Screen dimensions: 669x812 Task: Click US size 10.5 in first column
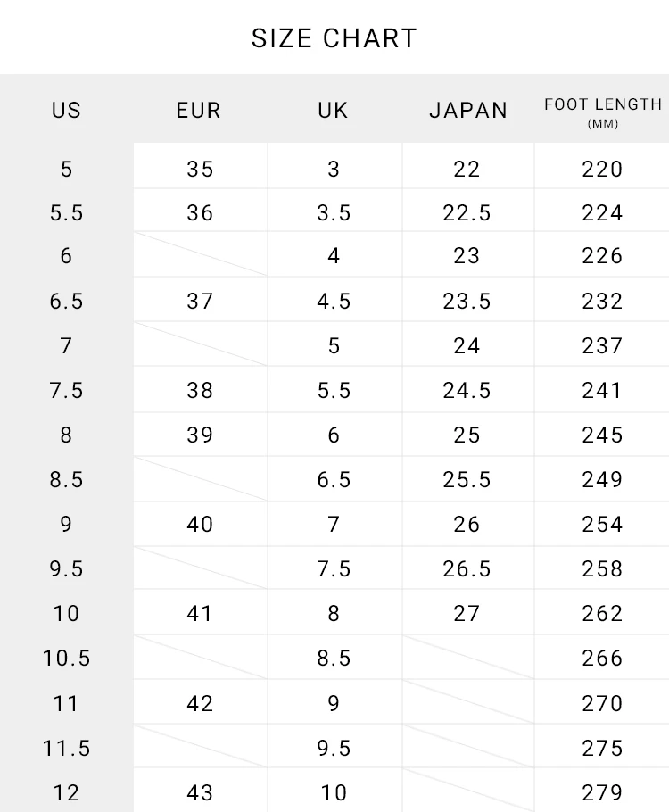tap(66, 659)
